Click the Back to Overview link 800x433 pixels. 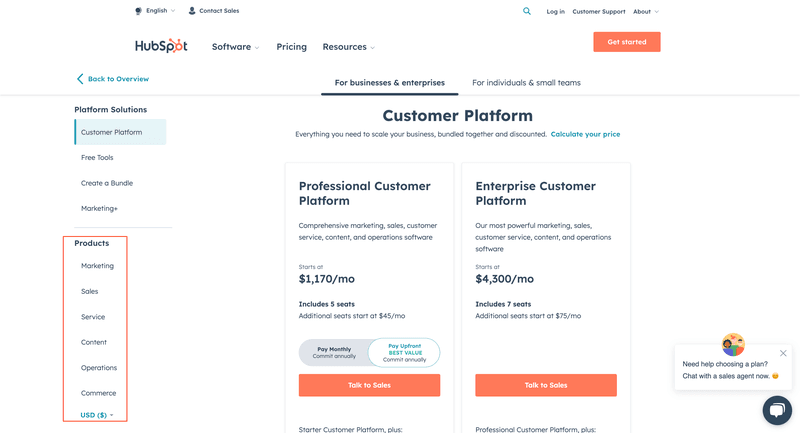[118, 79]
